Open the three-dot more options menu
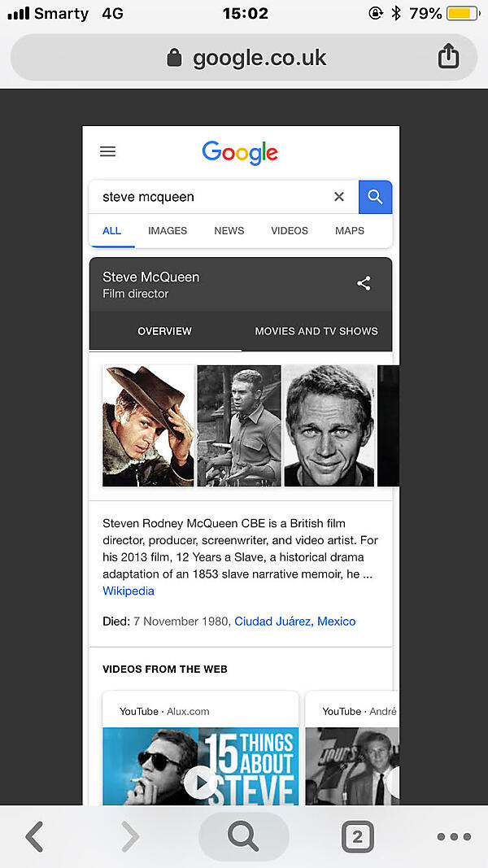The width and height of the screenshot is (488, 868). (454, 837)
